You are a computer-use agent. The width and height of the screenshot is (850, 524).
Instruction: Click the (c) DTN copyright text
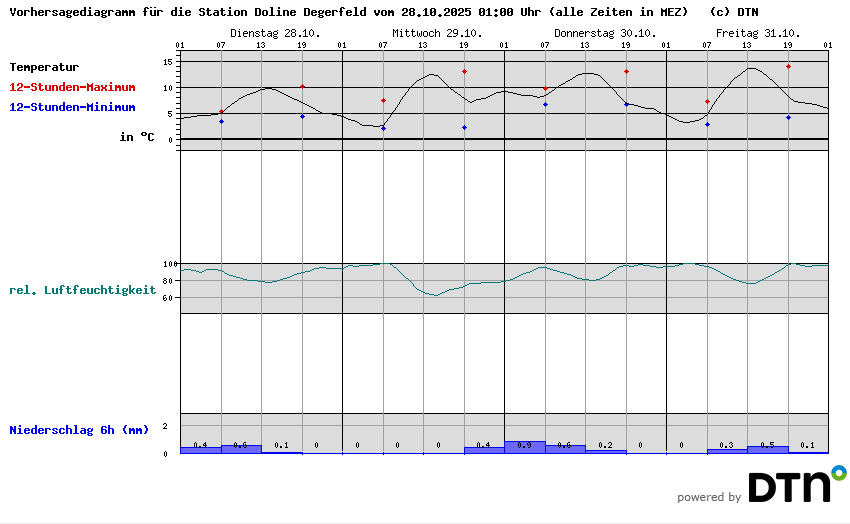734,12
